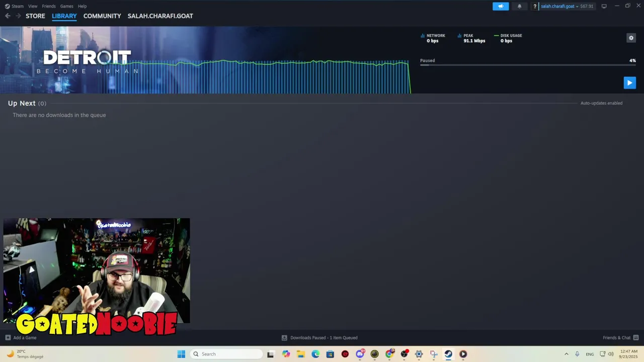
Task: Open download settings gear icon
Action: 631,38
